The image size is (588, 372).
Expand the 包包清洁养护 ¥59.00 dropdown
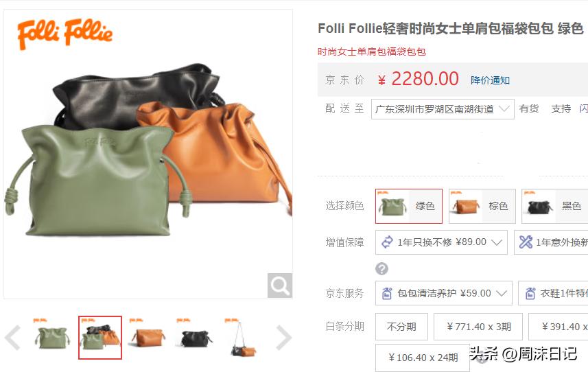tap(444, 293)
